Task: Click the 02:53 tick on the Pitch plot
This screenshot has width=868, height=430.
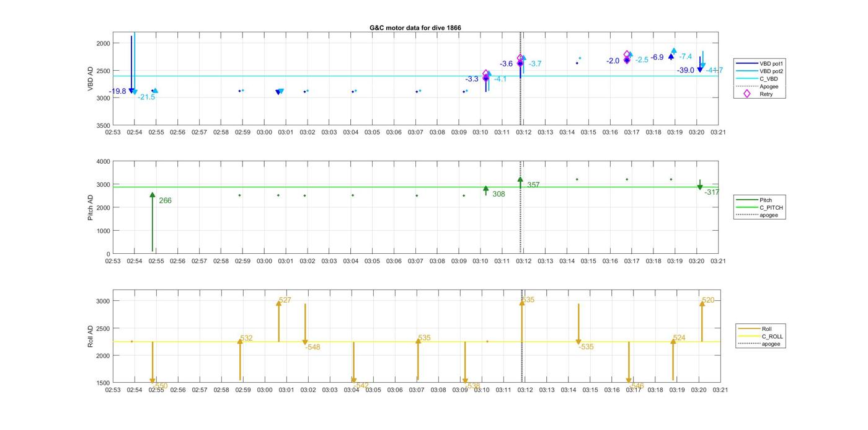Action: click(113, 261)
